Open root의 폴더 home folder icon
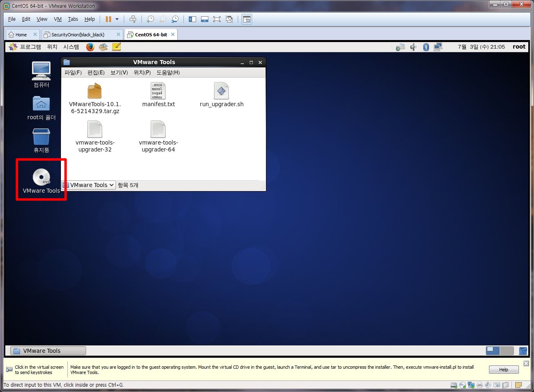This screenshot has width=534, height=392. tap(41, 108)
